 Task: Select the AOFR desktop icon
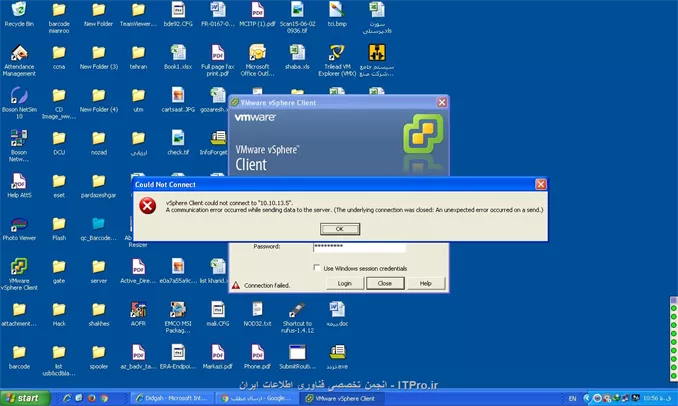(x=138, y=314)
